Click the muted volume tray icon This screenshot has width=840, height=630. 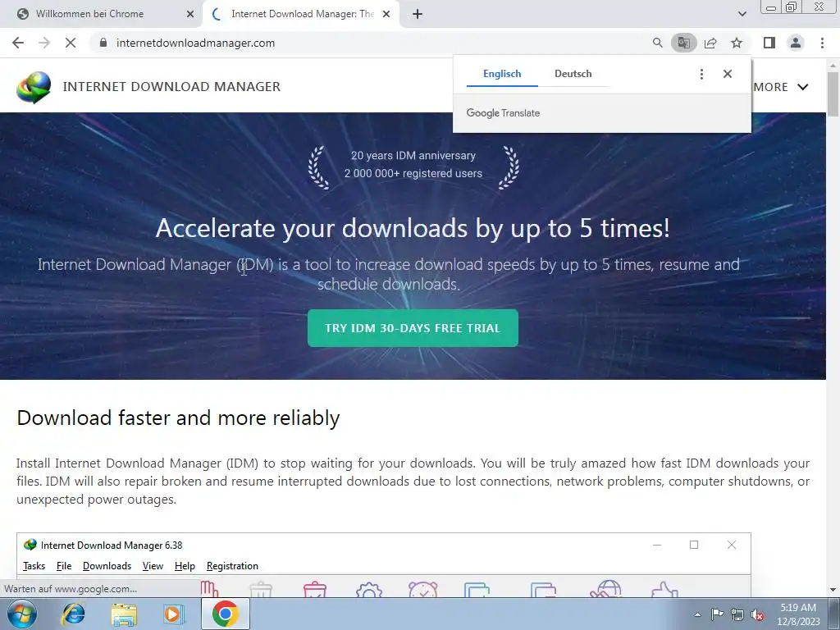(757, 614)
